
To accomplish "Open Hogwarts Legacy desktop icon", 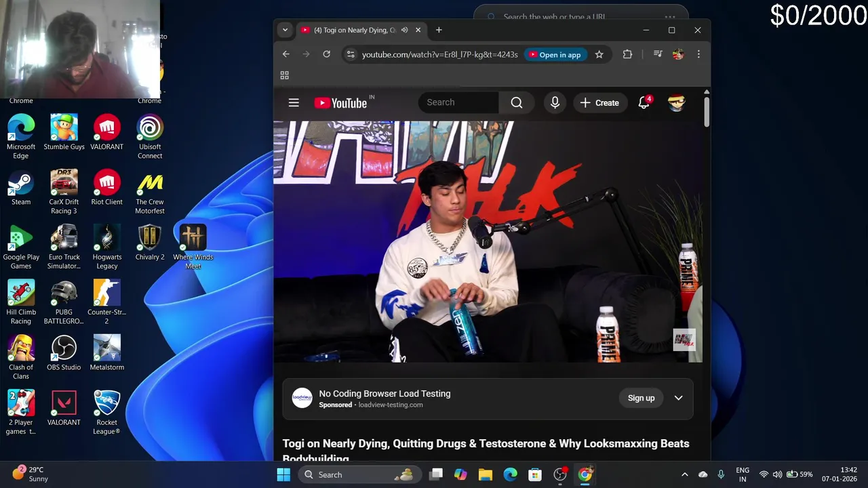I will pyautogui.click(x=106, y=247).
